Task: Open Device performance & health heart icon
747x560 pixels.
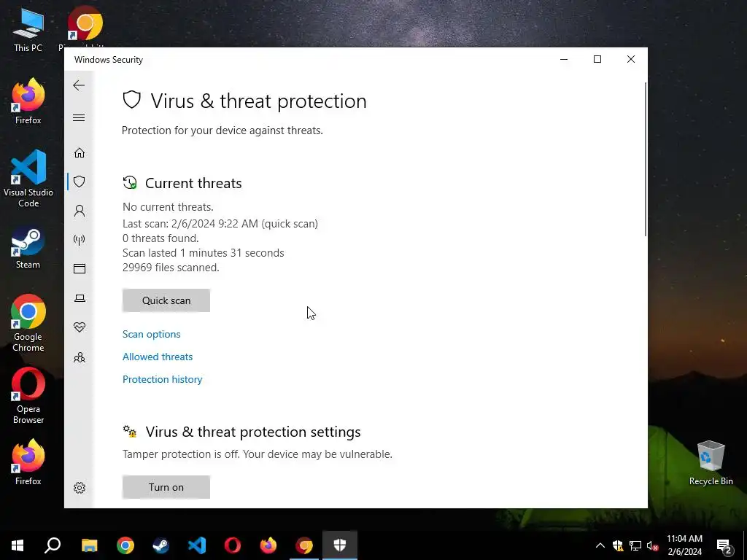Action: click(80, 327)
